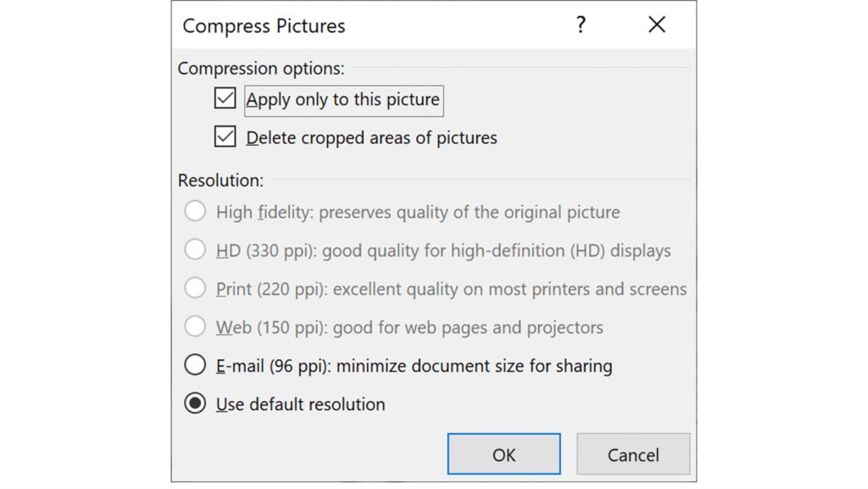Uncheck Apply only to this picture
This screenshot has width=868, height=489.
click(x=225, y=98)
